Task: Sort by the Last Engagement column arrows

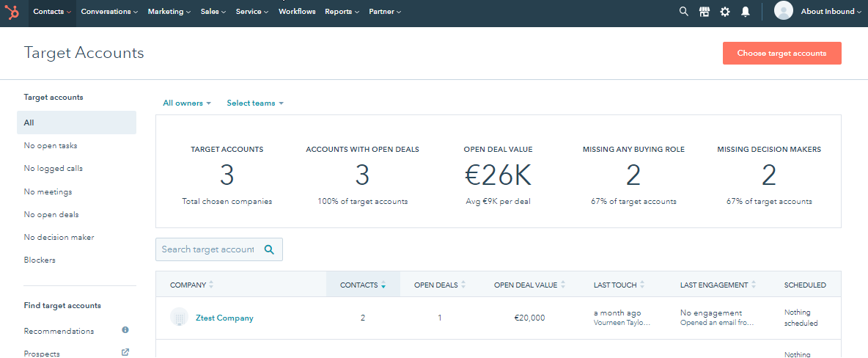Action: click(x=753, y=285)
